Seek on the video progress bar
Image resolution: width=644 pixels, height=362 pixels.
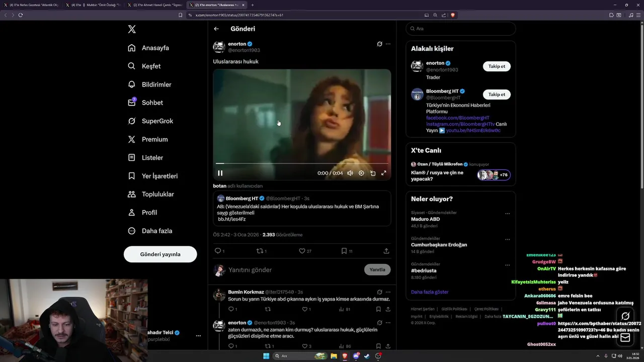302,163
